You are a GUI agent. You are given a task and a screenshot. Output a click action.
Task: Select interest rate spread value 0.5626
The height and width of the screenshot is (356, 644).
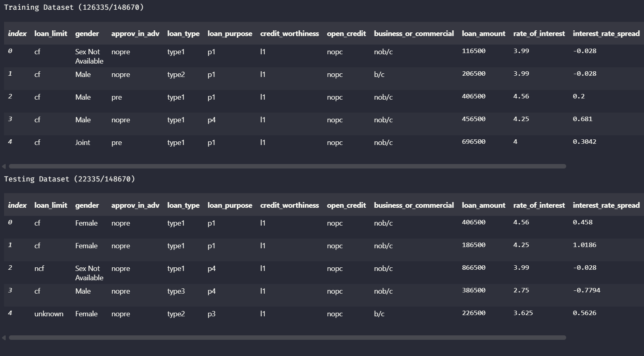[x=584, y=313]
